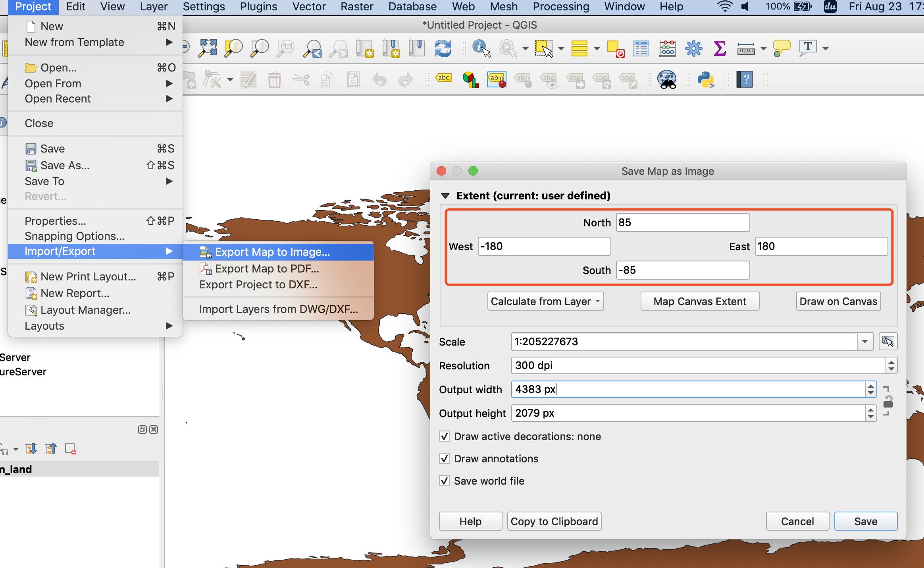Click Copy to Clipboard button
The width and height of the screenshot is (924, 568).
pos(554,522)
